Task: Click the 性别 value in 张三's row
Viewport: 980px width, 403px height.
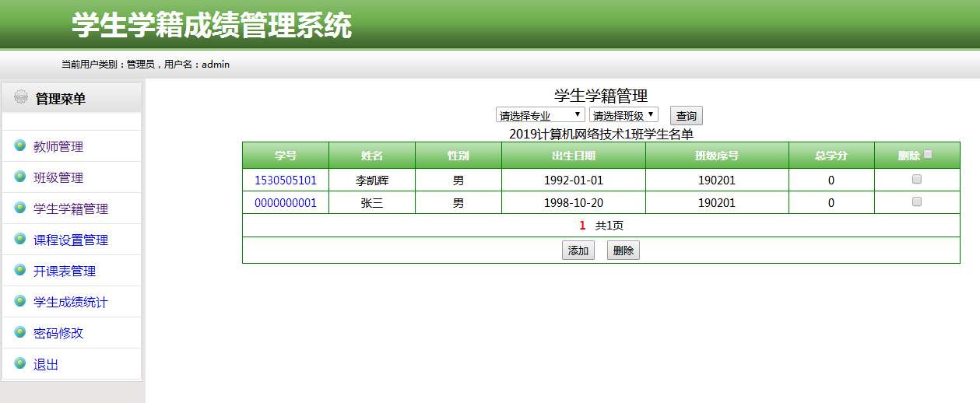Action: [458, 203]
